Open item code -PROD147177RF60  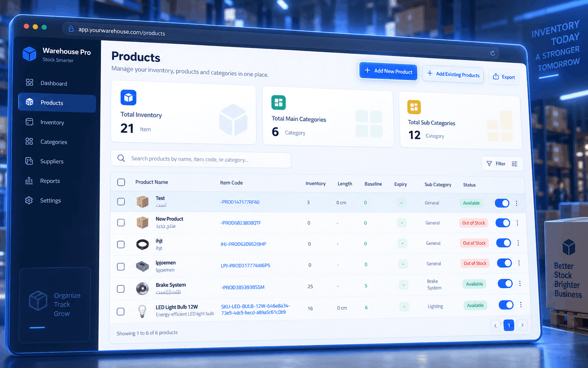pos(240,202)
